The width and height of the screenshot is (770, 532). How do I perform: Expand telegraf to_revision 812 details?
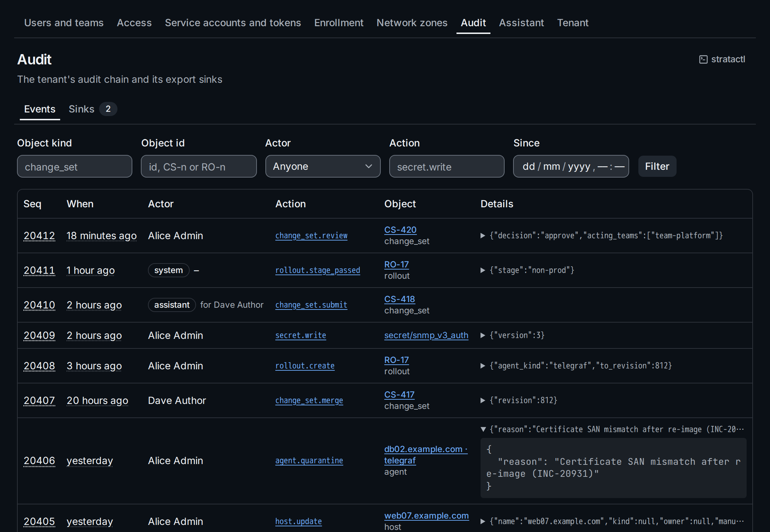coord(483,366)
